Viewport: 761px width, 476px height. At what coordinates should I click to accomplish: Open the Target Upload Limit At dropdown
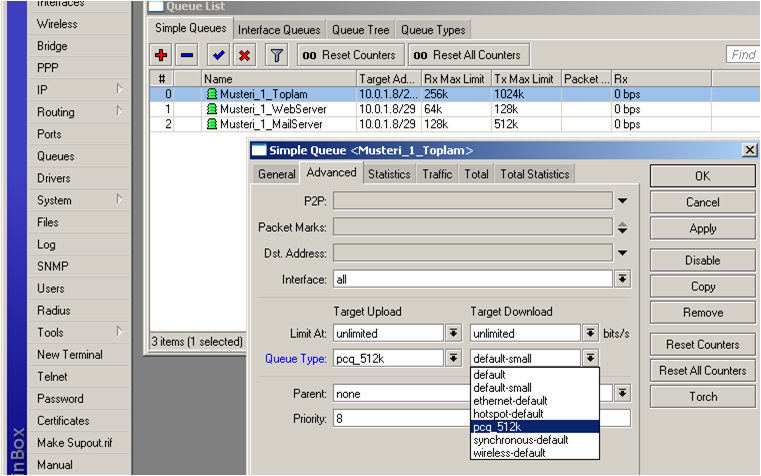[453, 333]
